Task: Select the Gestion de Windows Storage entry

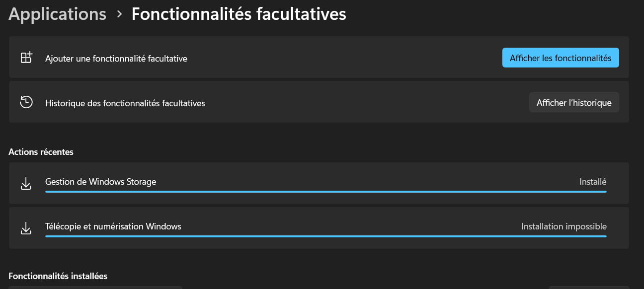Action: click(x=319, y=183)
